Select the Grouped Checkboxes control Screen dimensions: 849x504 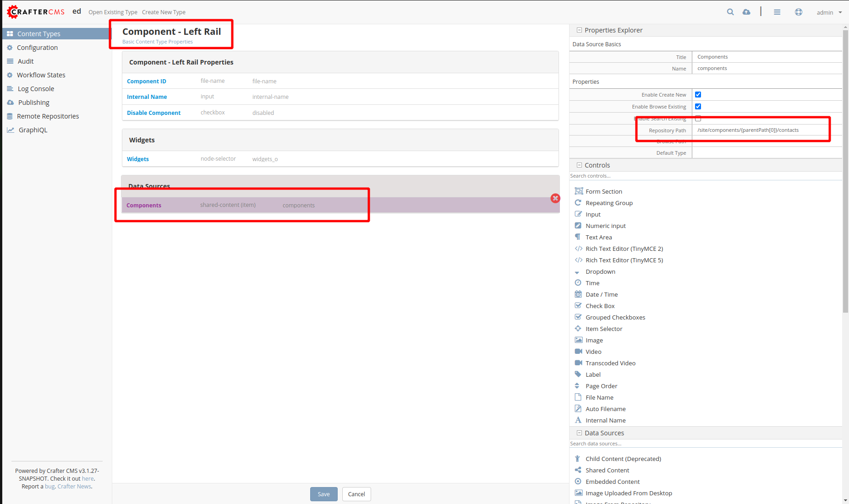(615, 317)
